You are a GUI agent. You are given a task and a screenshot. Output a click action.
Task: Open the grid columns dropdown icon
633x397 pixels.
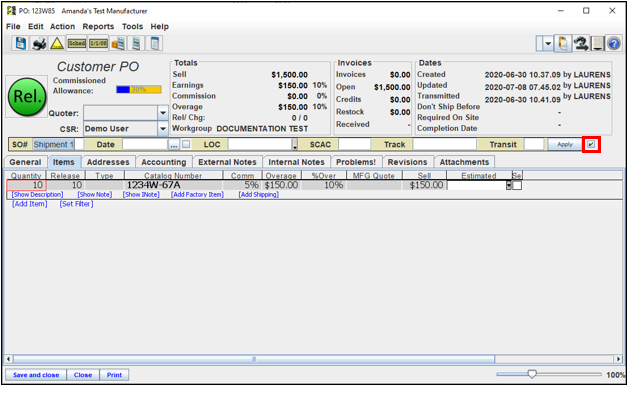[597, 44]
